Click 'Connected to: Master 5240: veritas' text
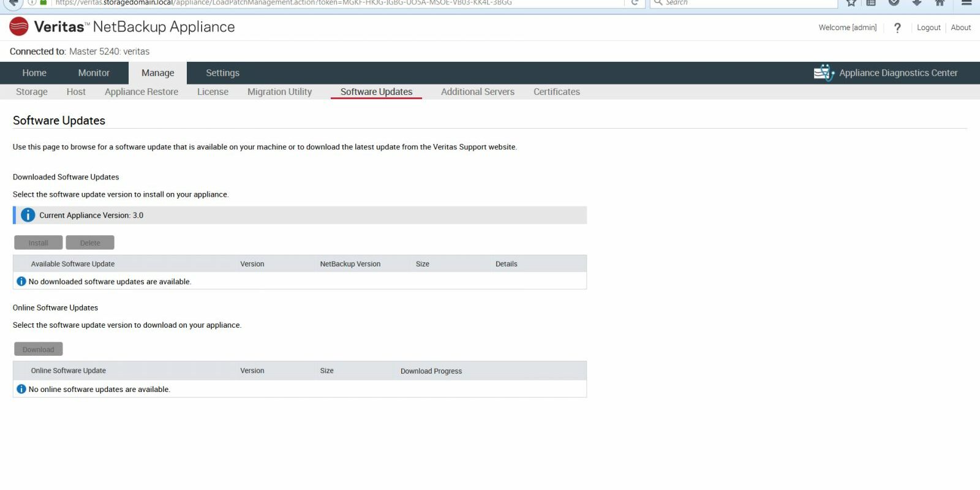Screen dimensions: 980x490 point(80,51)
